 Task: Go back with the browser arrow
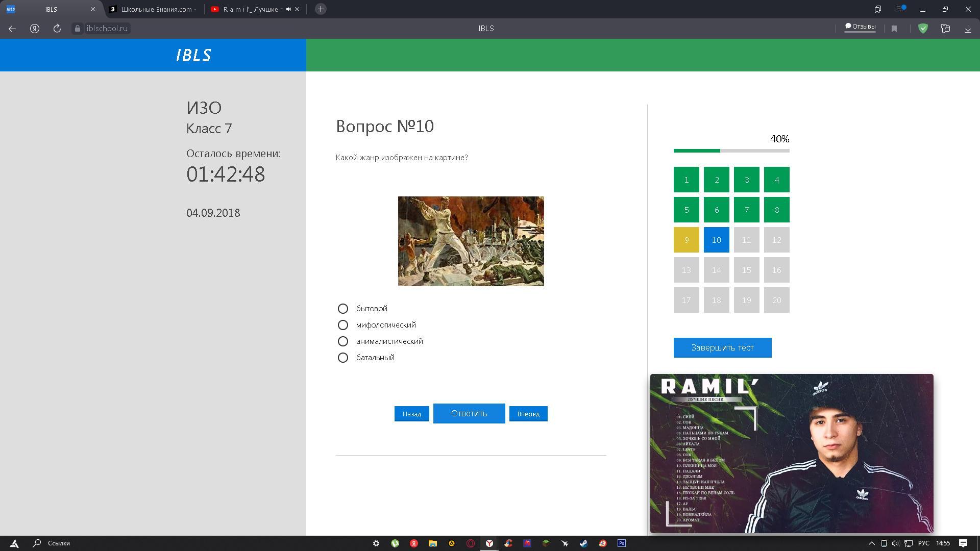[x=12, y=29]
